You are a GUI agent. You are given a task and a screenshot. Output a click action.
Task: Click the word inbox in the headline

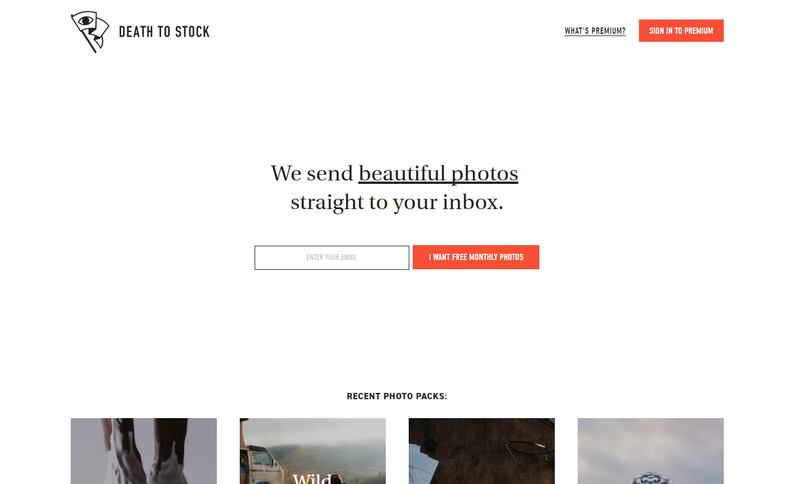(x=472, y=202)
